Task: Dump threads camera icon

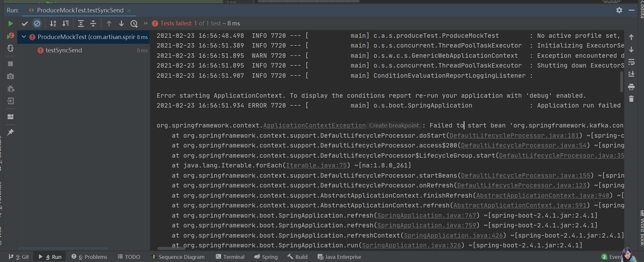Action: 10,76
